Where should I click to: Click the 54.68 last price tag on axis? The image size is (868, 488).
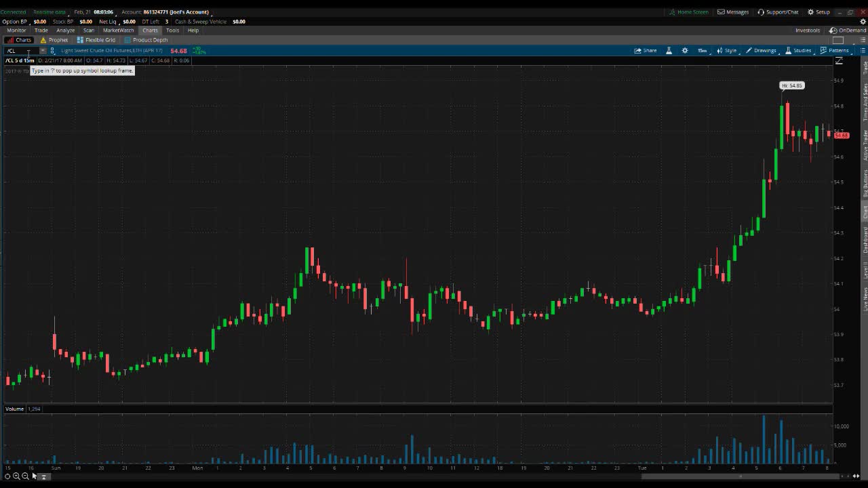point(842,136)
